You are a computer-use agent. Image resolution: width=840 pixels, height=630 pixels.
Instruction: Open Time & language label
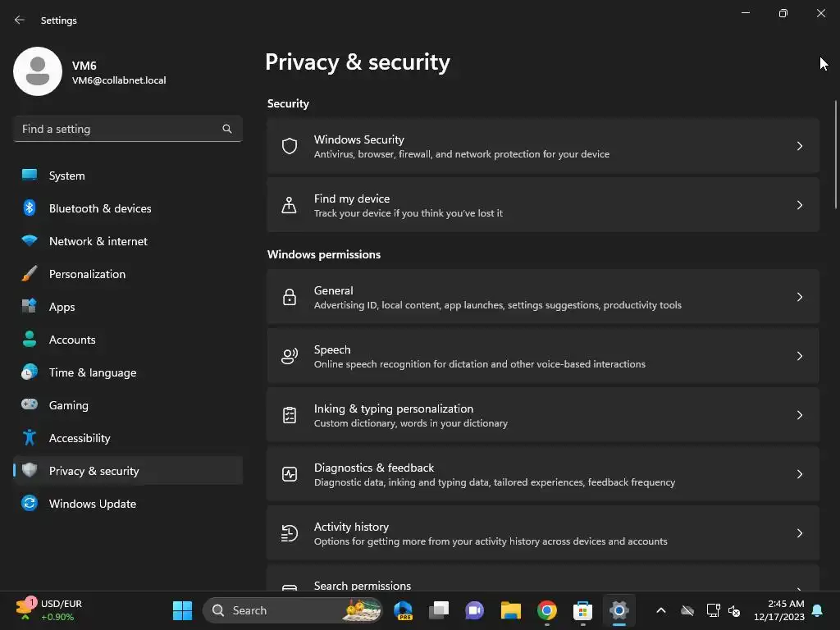tap(93, 372)
